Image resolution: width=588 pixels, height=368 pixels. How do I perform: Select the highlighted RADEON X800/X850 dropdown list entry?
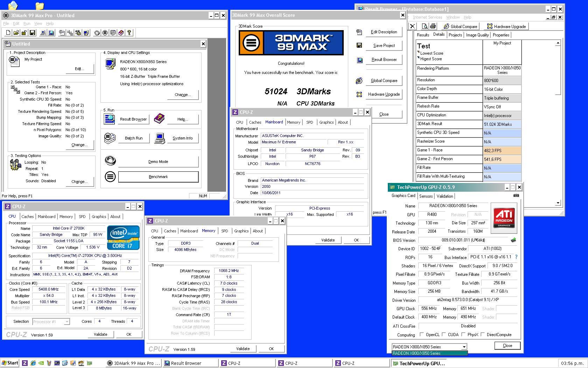pos(429,353)
